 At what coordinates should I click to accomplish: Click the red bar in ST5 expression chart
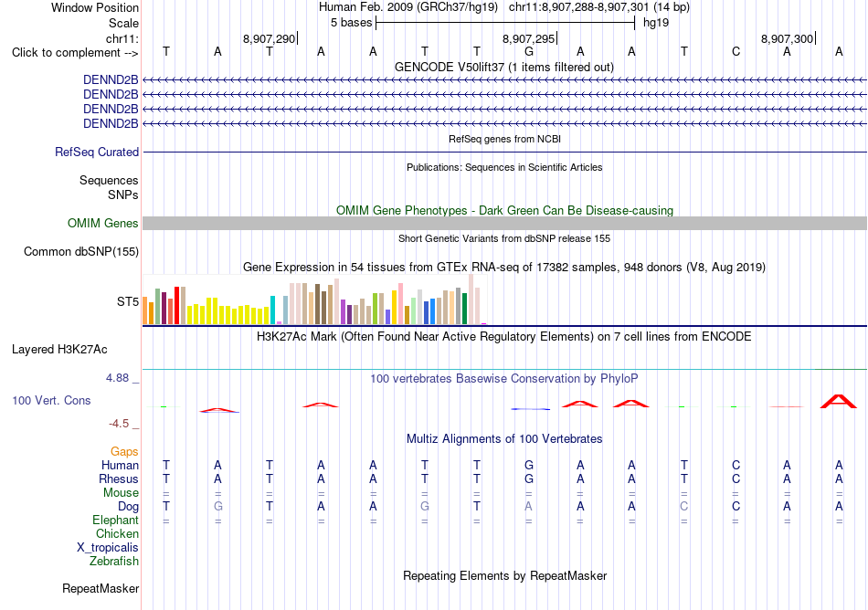(176, 305)
